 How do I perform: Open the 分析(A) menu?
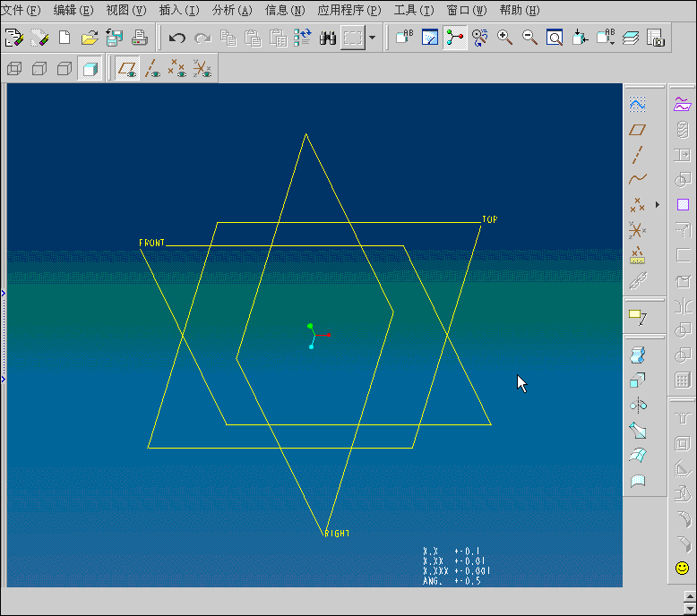pyautogui.click(x=232, y=10)
